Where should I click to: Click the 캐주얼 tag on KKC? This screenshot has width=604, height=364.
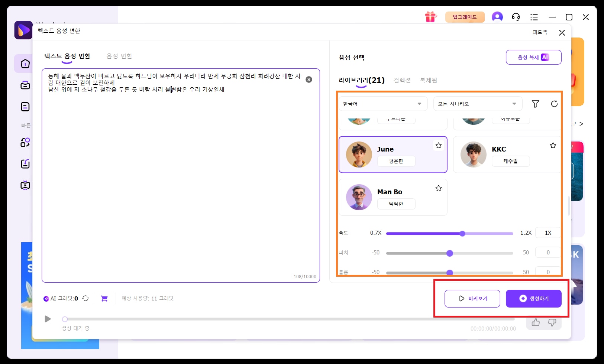pyautogui.click(x=511, y=161)
